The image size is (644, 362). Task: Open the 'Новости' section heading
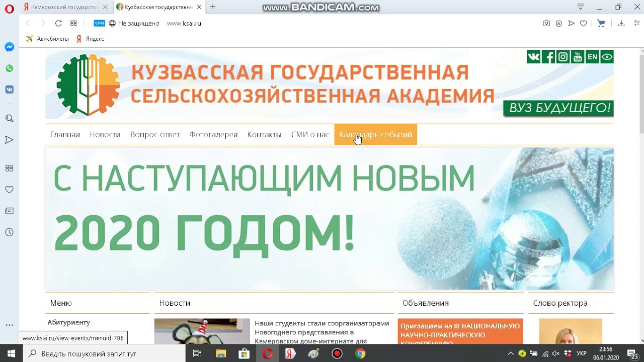click(175, 303)
